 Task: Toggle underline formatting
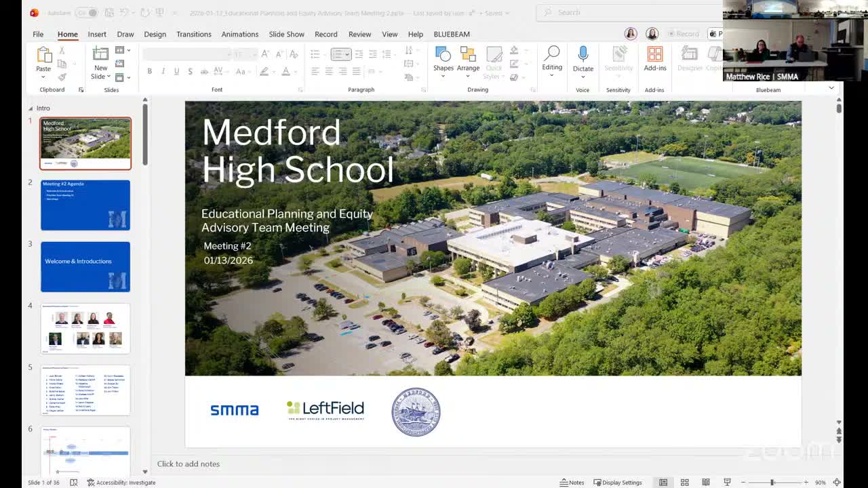click(176, 70)
